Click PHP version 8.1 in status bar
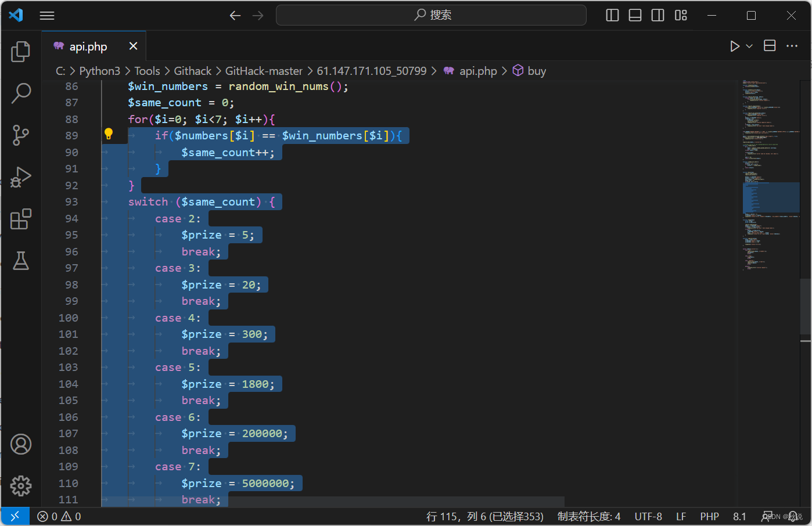The width and height of the screenshot is (812, 526). [739, 516]
